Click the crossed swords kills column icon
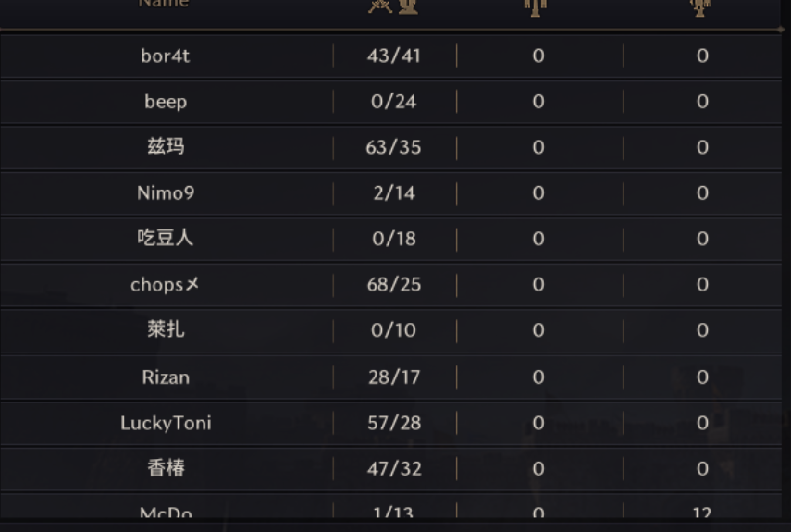The width and height of the screenshot is (791, 532). click(x=380, y=6)
